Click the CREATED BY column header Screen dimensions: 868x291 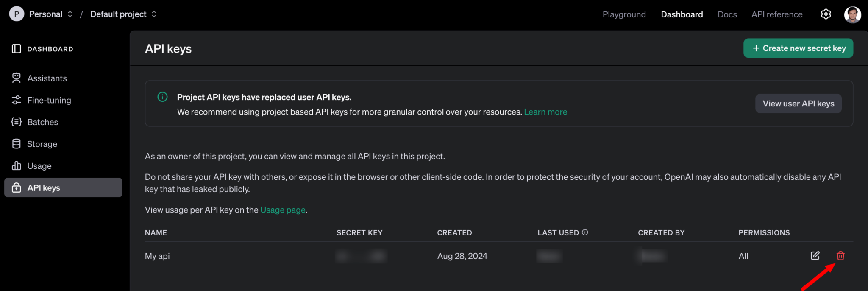[661, 233]
